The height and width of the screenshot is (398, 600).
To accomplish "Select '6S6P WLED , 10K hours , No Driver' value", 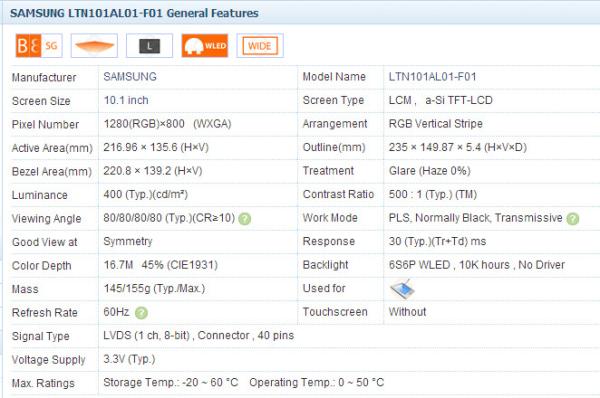I will 477,265.
